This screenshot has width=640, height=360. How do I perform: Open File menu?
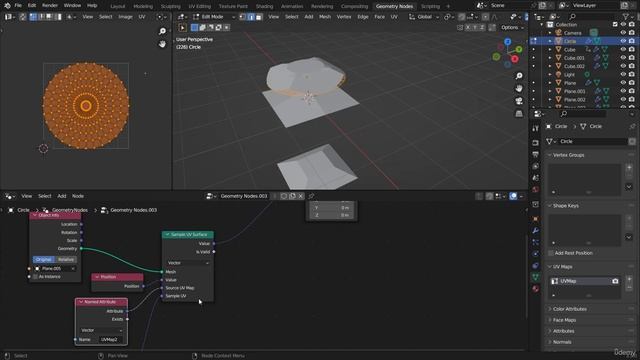(x=18, y=6)
